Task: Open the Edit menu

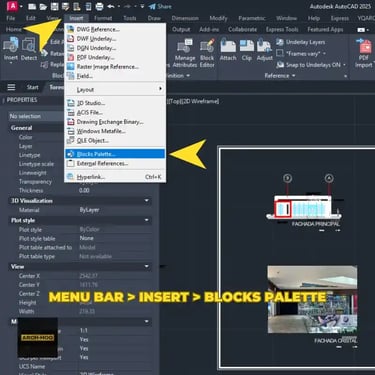Action: (x=31, y=18)
